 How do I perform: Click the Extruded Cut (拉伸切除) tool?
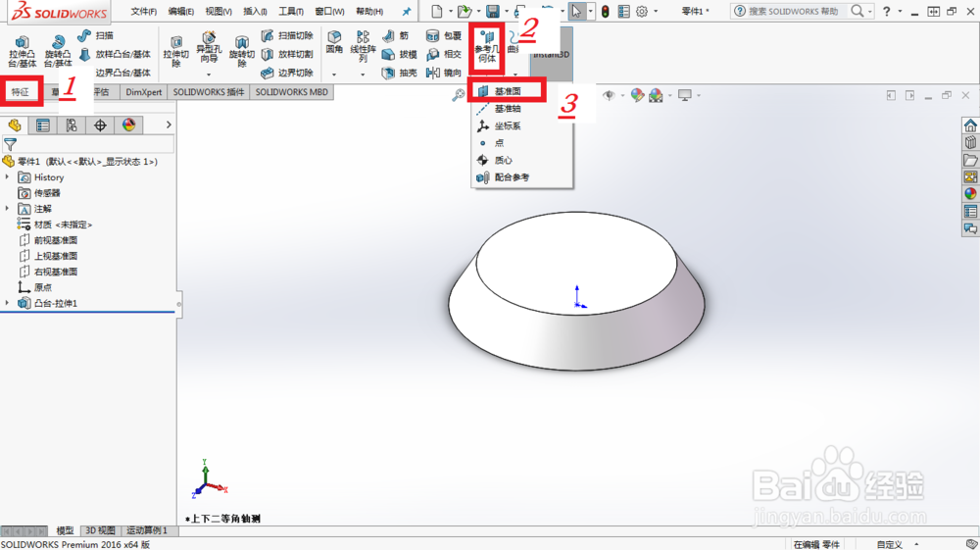pos(175,51)
